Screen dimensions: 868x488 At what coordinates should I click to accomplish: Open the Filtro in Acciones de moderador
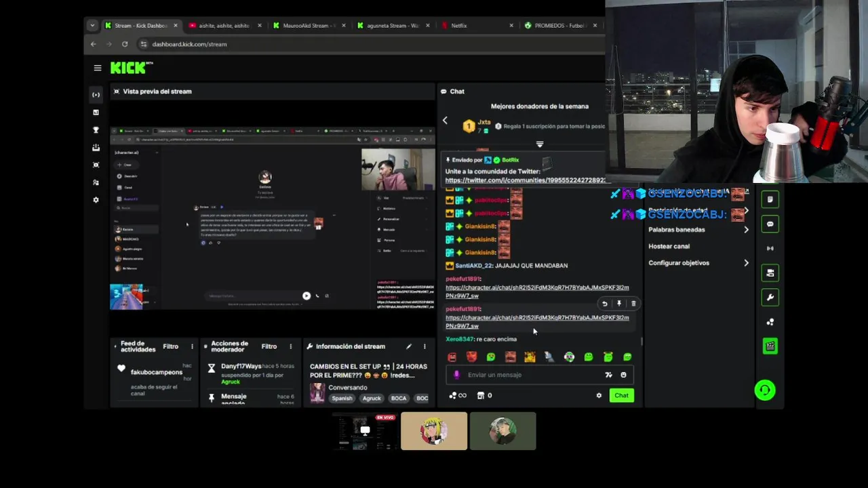pos(269,346)
